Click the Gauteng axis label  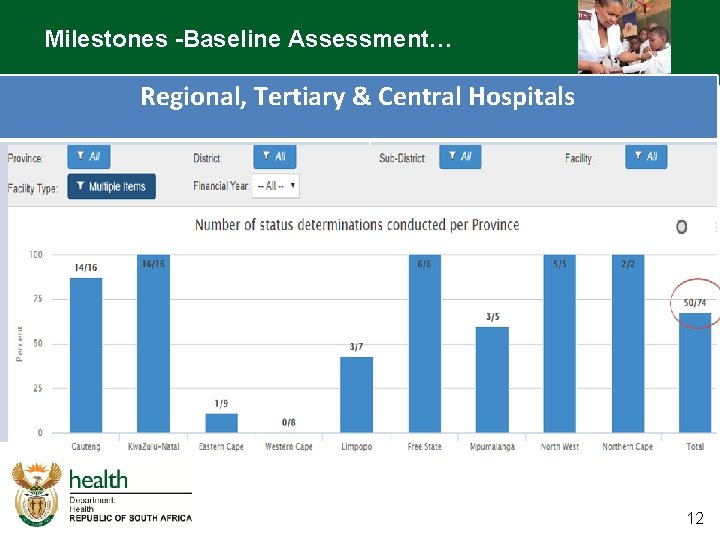pos(86,446)
